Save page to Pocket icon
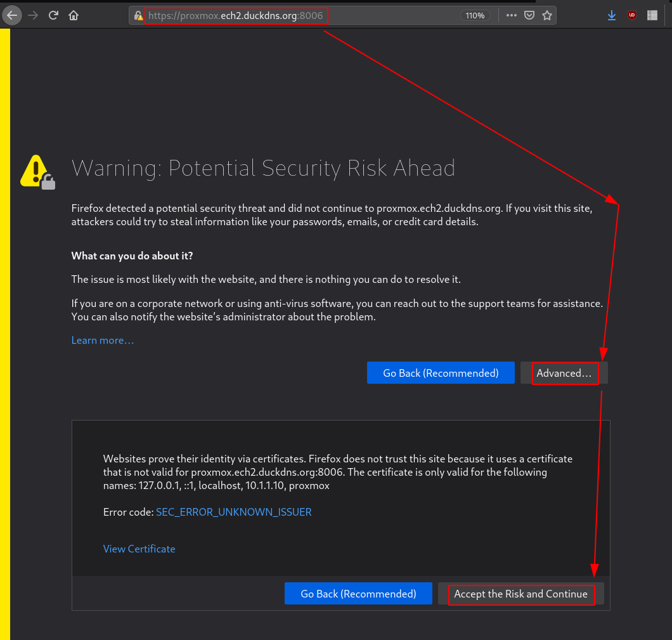 (529, 15)
